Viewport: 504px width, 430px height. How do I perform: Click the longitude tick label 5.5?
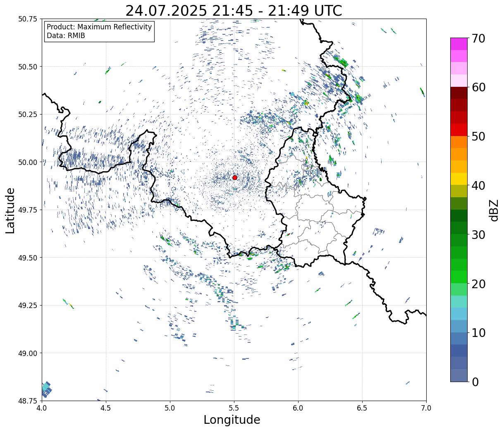[x=234, y=408]
